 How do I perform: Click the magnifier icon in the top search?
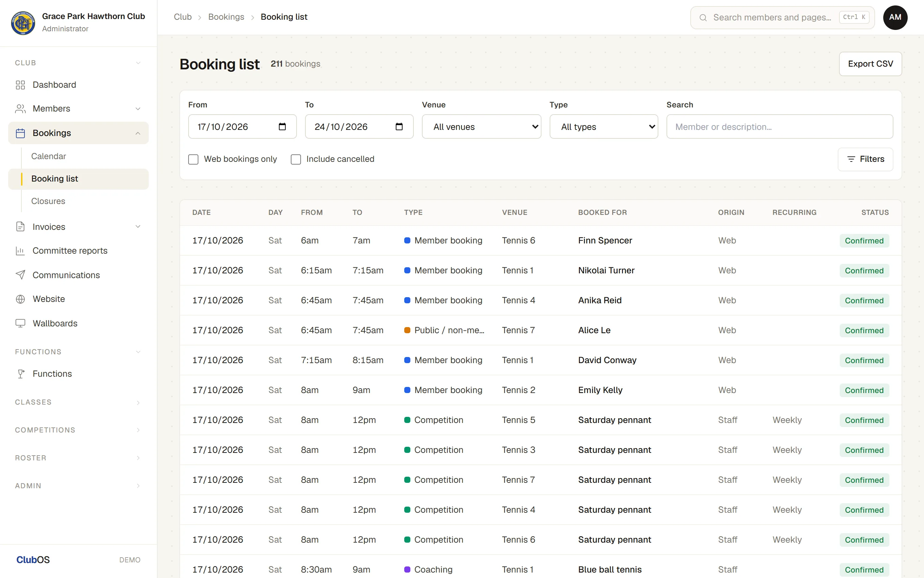coord(703,18)
